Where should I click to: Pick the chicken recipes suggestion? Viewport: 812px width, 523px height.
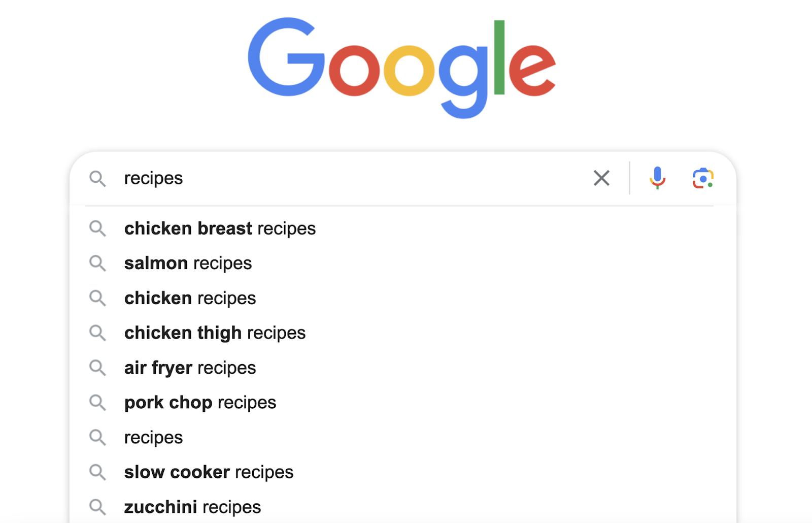pos(190,298)
